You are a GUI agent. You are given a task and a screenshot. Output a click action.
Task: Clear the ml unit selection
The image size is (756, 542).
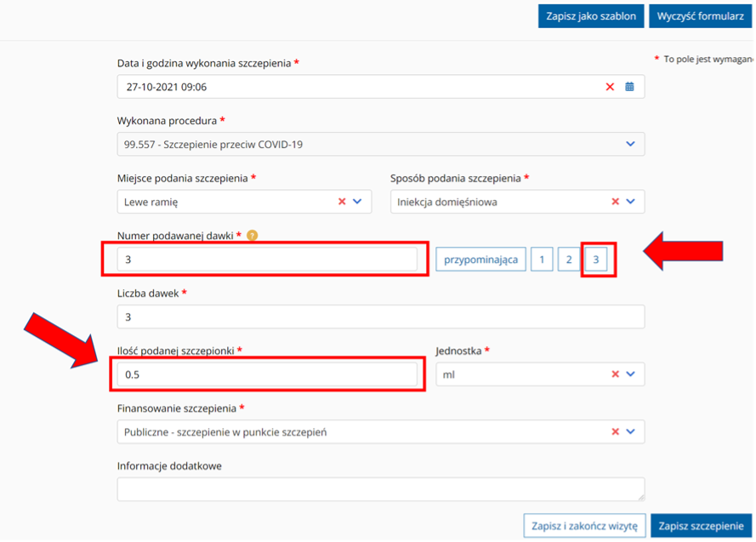coord(615,374)
